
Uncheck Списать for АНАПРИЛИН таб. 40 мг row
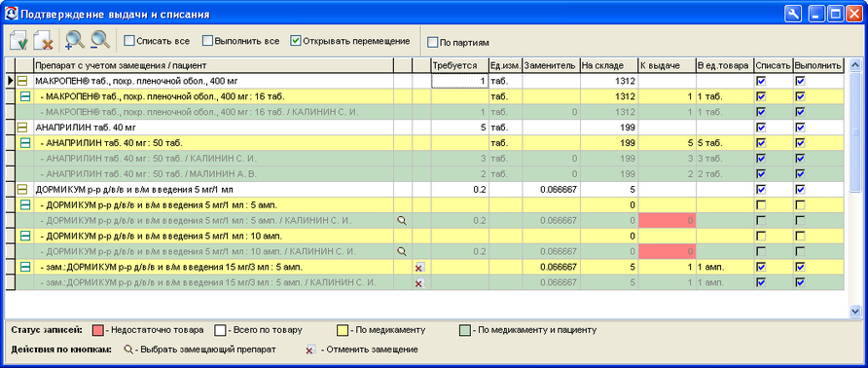(761, 128)
